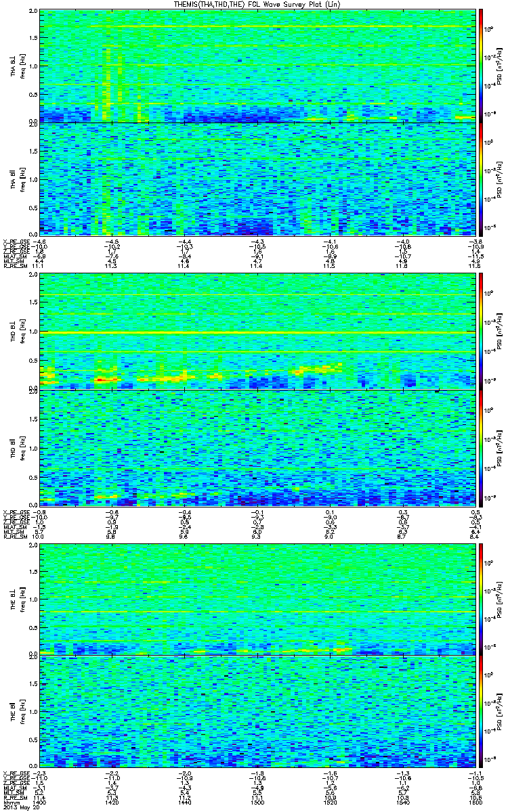Click the THA B-parallel spectrogram panel
This screenshot has width=508, height=812.
coord(257,179)
